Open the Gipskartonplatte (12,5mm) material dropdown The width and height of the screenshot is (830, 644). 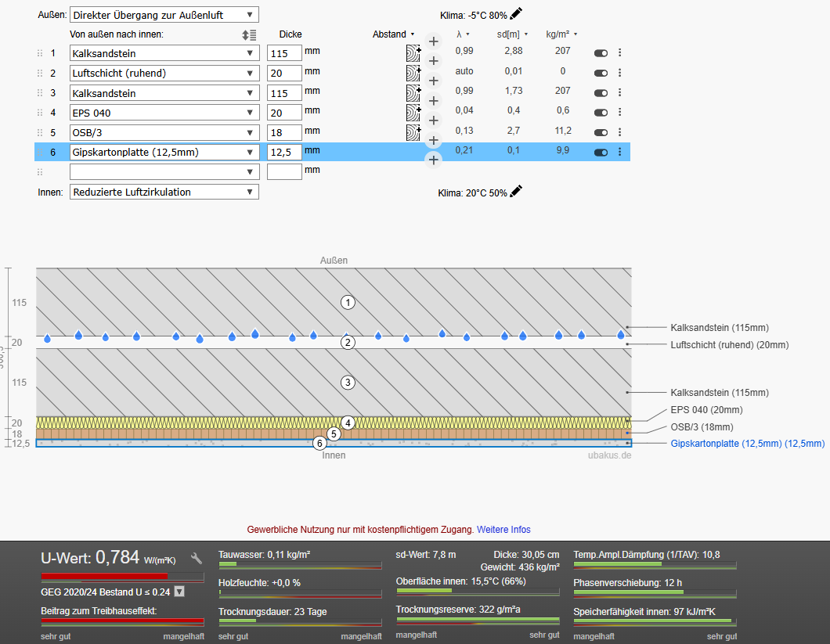(164, 152)
